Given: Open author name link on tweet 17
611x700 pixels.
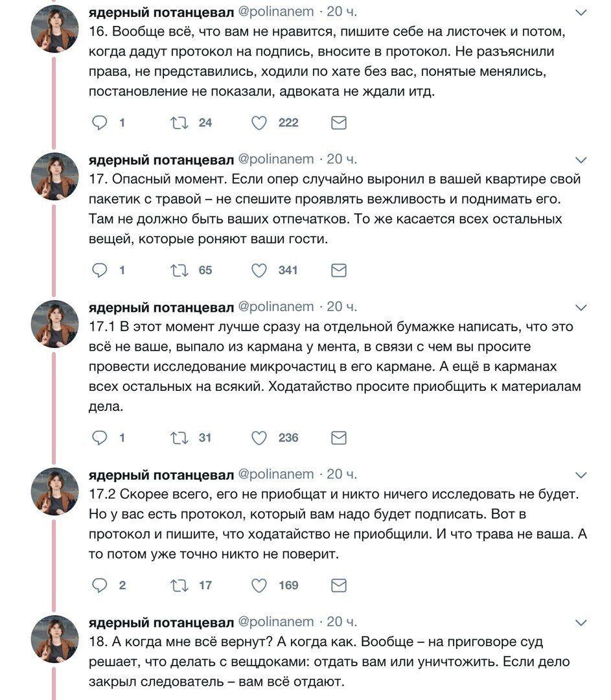Looking at the screenshot, I should coord(161,159).
